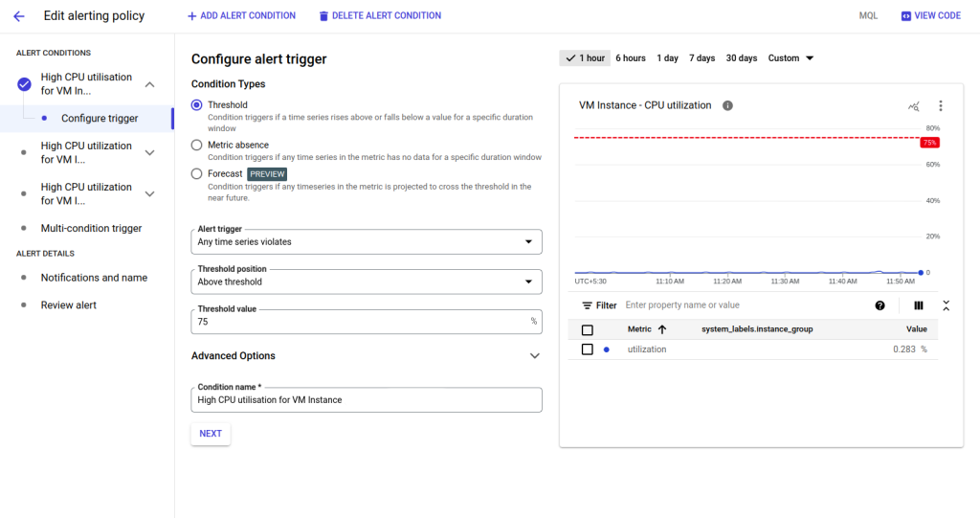Image resolution: width=980 pixels, height=518 pixels.
Task: Click the info icon next to the chart title
Action: pos(727,105)
